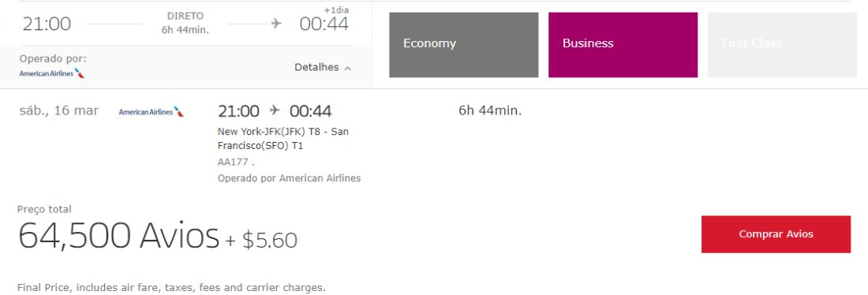The width and height of the screenshot is (868, 295).
Task: Click the AA177 flight number
Action: pyautogui.click(x=233, y=162)
